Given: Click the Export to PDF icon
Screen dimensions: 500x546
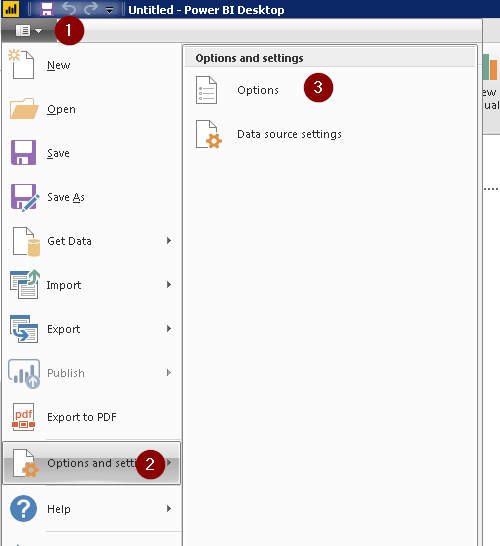Looking at the screenshot, I should pyautogui.click(x=23, y=417).
